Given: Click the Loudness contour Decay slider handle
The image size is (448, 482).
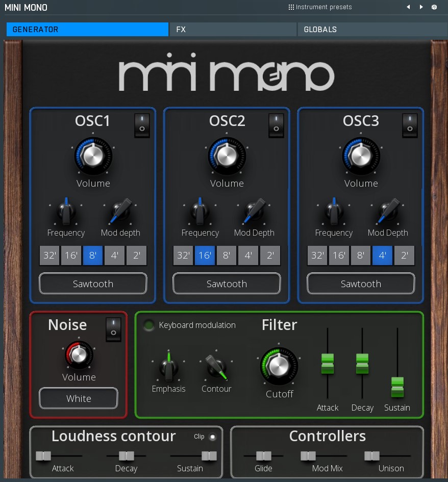Looking at the screenshot, I should (x=127, y=456).
